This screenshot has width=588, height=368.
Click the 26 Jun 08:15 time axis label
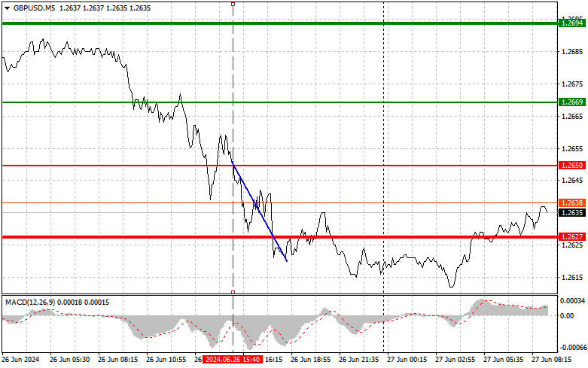[117, 360]
